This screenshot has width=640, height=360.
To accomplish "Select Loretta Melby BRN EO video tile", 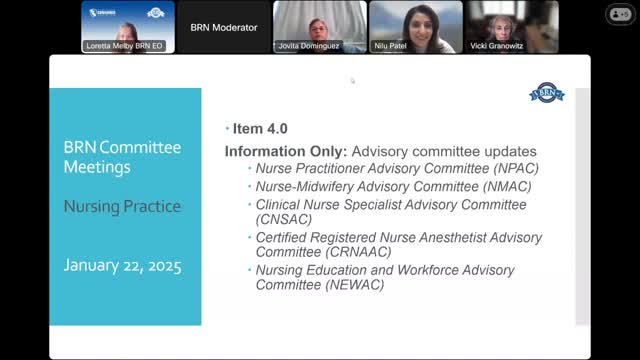I will (128, 27).
